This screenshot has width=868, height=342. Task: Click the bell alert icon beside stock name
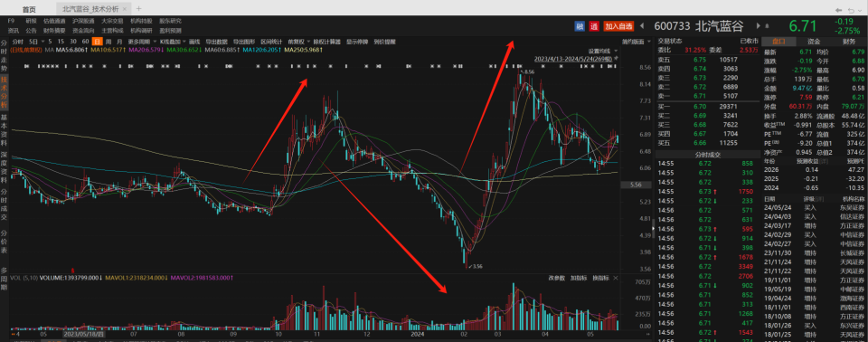pyautogui.click(x=769, y=26)
